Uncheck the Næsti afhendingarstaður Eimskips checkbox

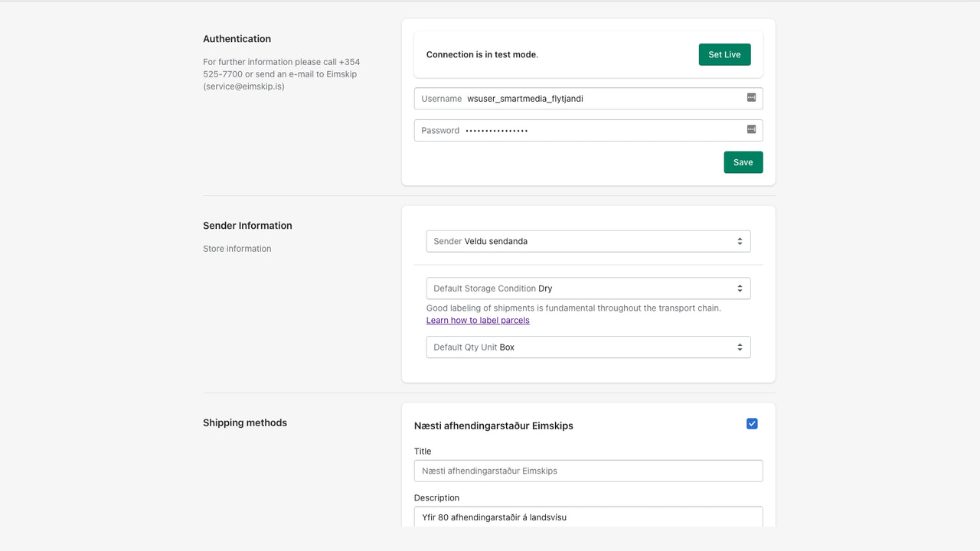coord(752,424)
